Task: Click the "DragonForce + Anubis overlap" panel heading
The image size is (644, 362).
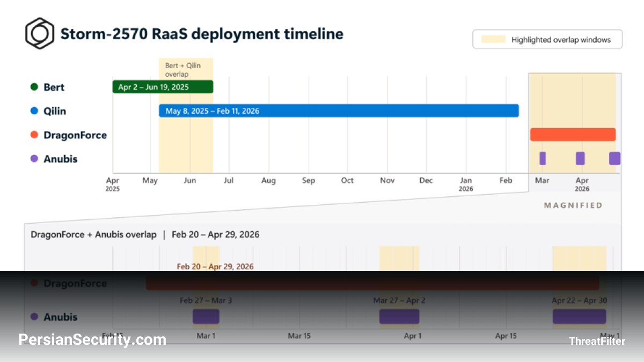Action: (93, 234)
